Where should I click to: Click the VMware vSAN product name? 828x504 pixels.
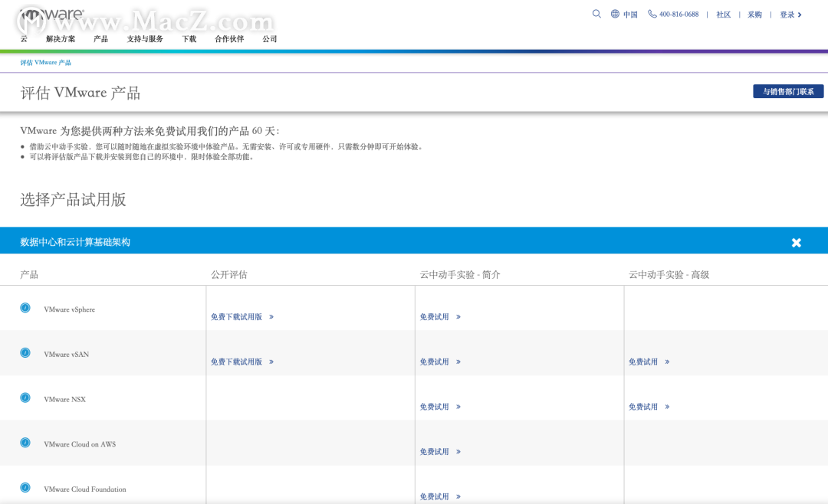click(67, 355)
